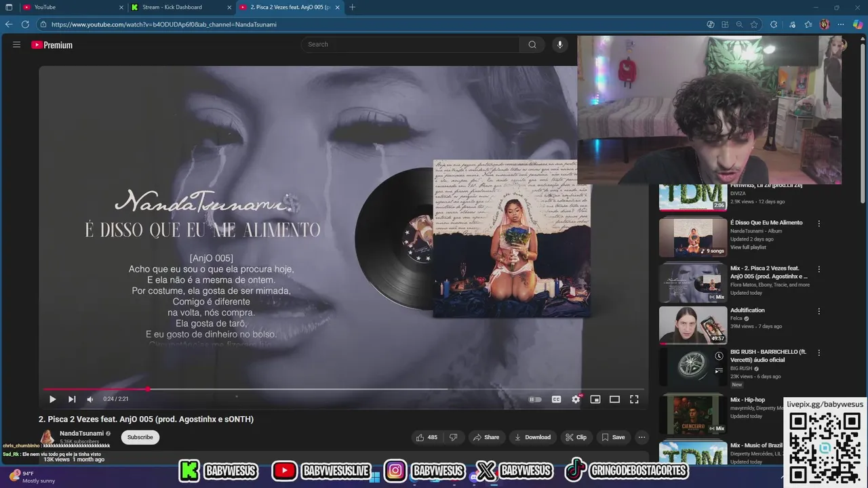The height and width of the screenshot is (488, 868).
Task: Toggle theater mode
Action: [x=614, y=399]
